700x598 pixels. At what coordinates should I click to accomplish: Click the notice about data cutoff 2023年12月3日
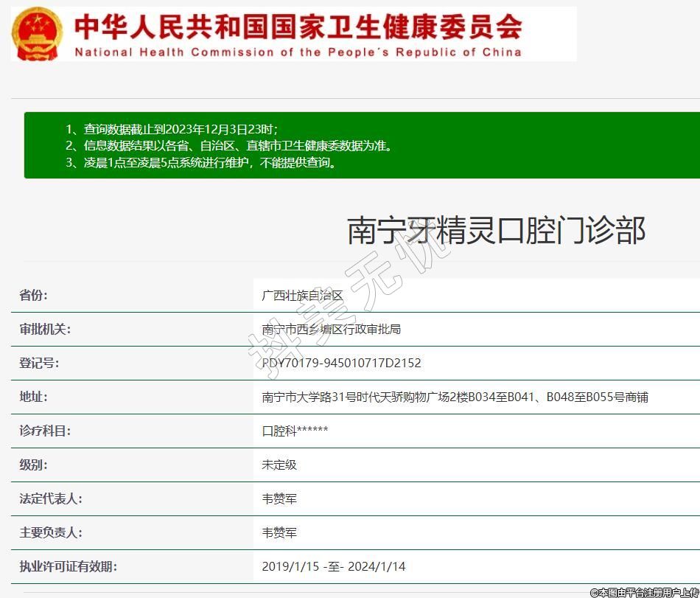coord(172,129)
